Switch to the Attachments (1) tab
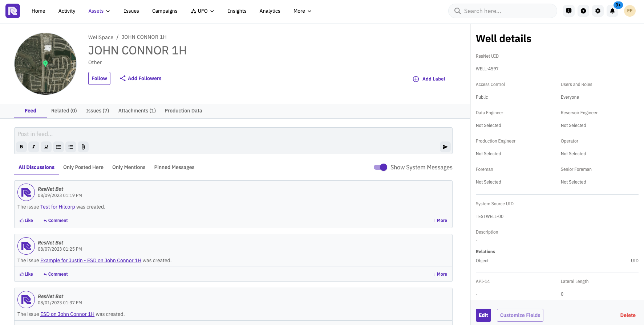This screenshot has height=325, width=644. click(137, 111)
